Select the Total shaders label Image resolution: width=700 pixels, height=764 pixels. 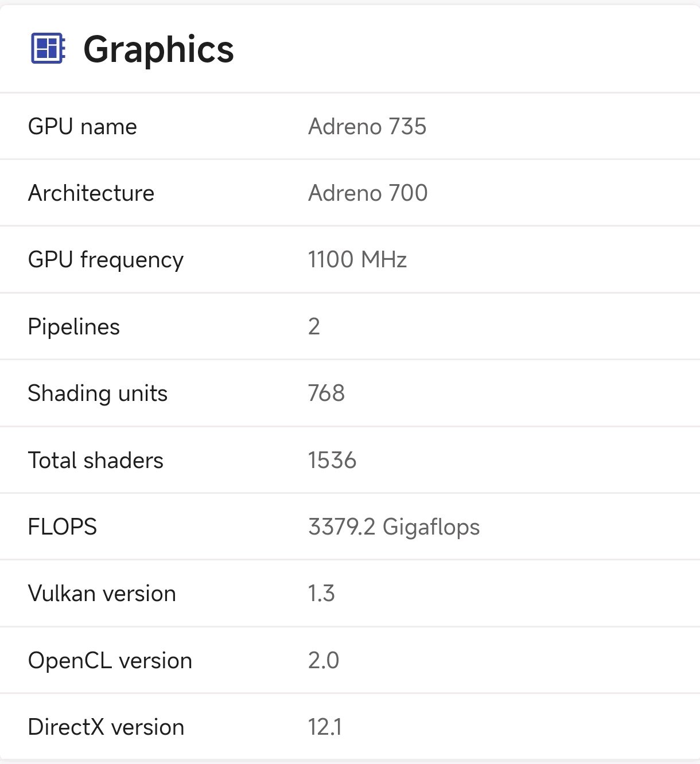click(96, 461)
